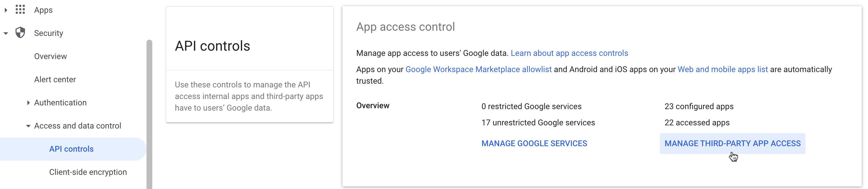Open Google Workspace Marketplace allowlist link
The height and width of the screenshot is (189, 868).
point(478,69)
